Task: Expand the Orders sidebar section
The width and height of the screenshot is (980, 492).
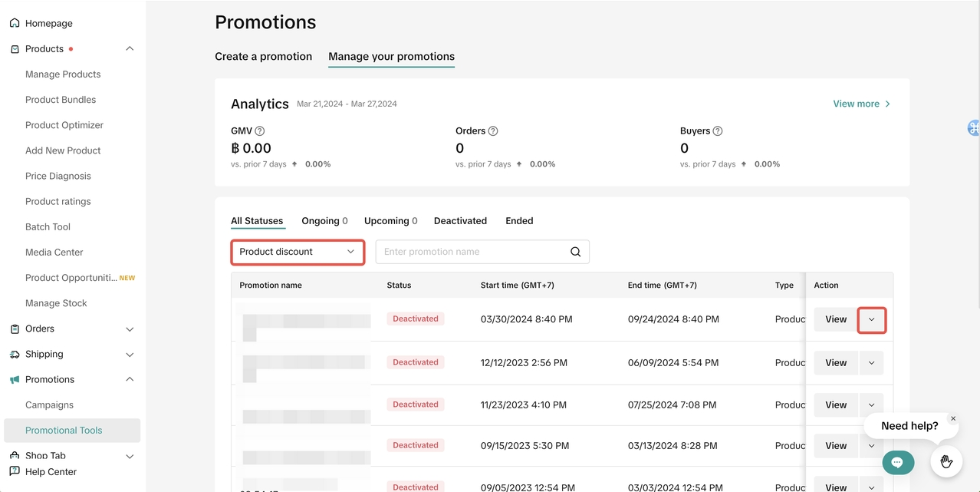Action: (x=130, y=329)
